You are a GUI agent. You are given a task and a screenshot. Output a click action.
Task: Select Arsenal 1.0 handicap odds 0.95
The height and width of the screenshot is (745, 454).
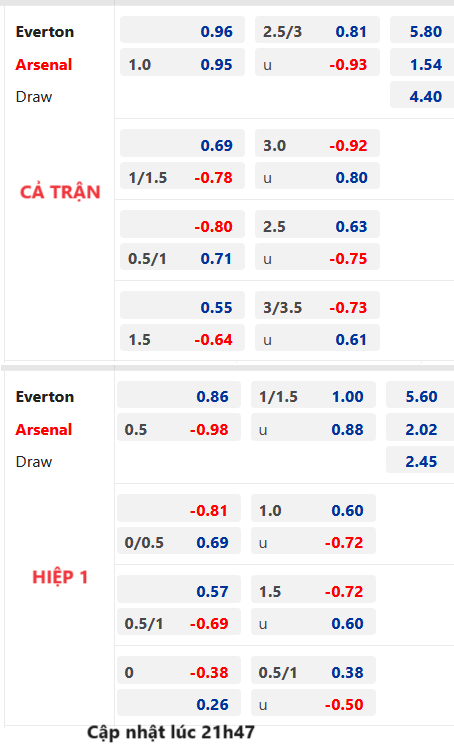(182, 63)
